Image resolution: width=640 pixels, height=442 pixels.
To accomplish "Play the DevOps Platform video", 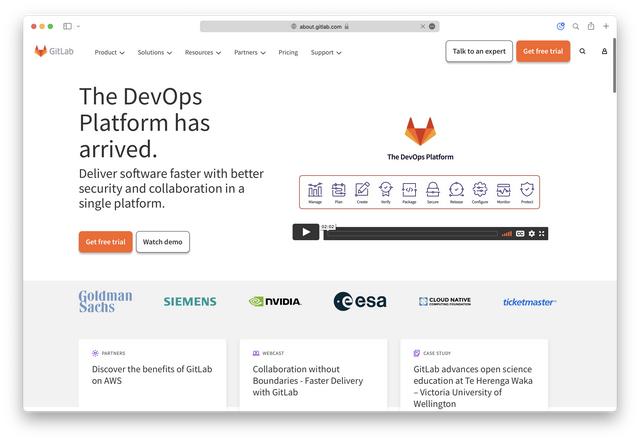I will (x=306, y=232).
